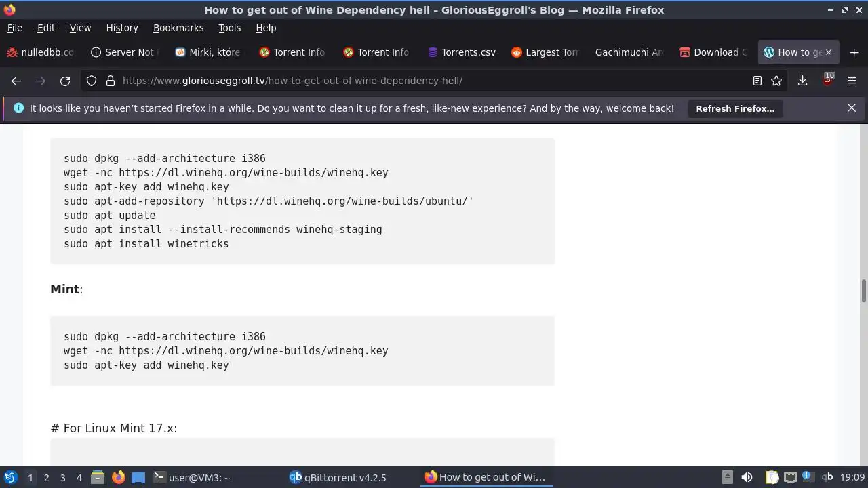Open the extension icon with badge 10
The image size is (868, 488).
coord(827,80)
